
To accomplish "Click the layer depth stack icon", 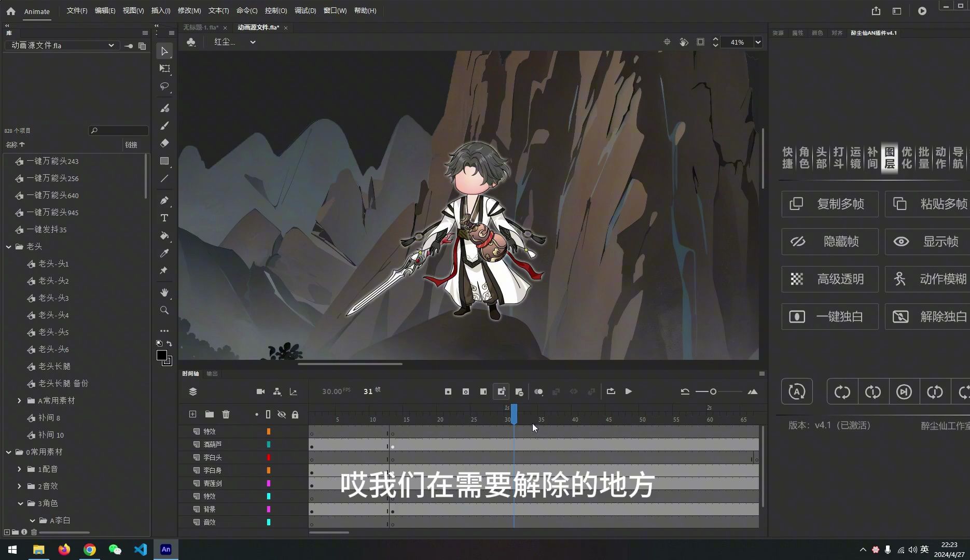I will coord(193,391).
